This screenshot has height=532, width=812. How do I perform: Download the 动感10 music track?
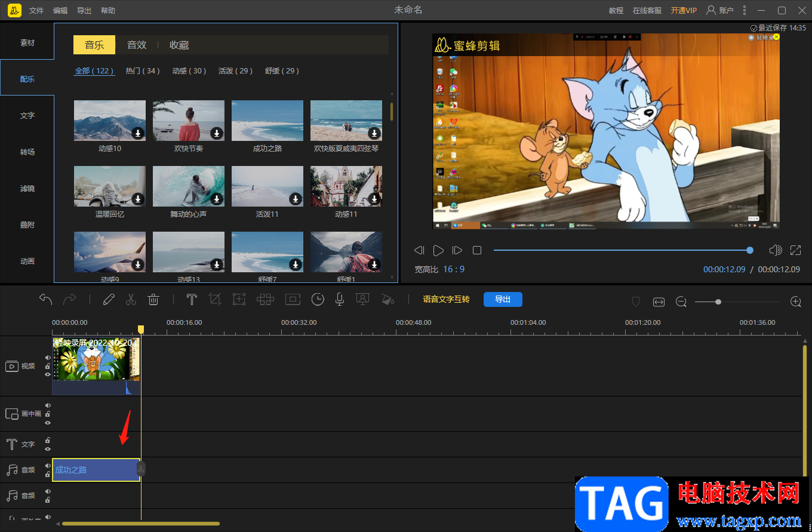pos(138,133)
